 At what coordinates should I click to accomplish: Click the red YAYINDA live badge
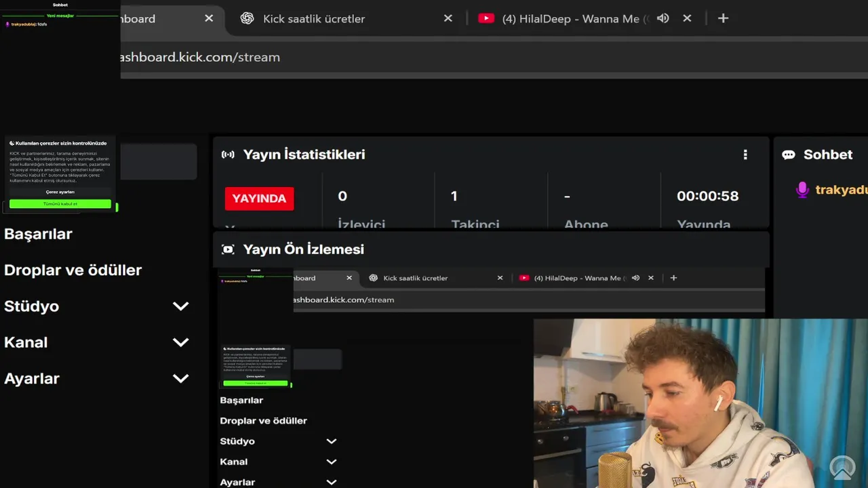[x=260, y=199]
